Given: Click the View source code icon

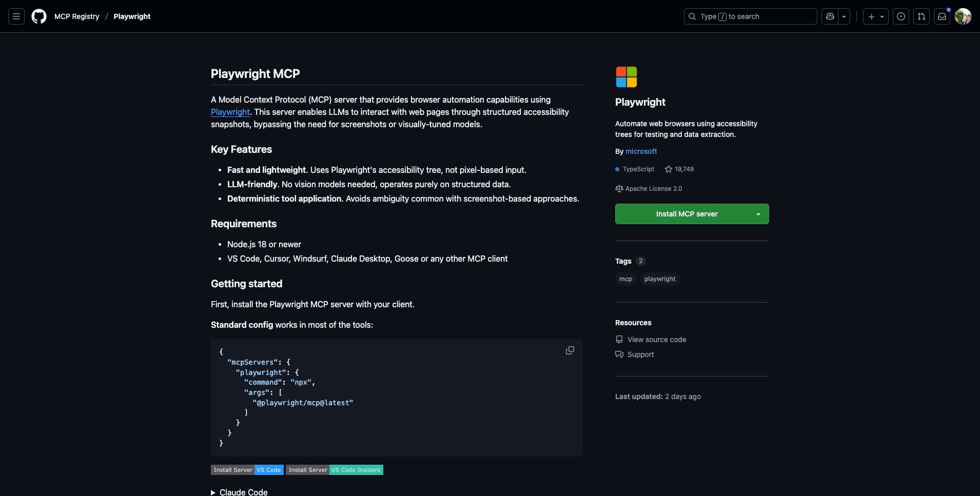Looking at the screenshot, I should 619,339.
